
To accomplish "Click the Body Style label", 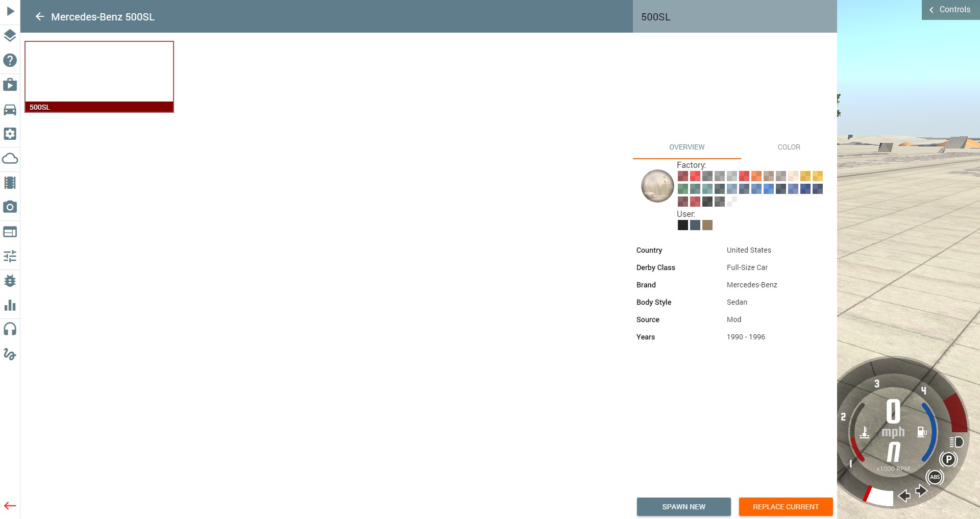I will [x=654, y=302].
